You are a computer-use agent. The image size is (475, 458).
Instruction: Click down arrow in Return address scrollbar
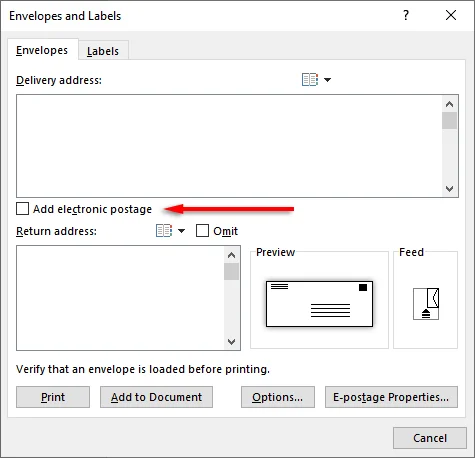[x=231, y=342]
